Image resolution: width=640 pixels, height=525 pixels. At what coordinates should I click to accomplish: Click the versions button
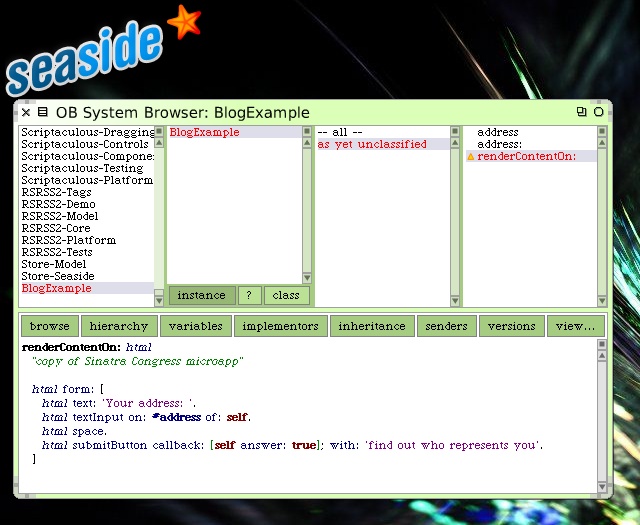click(512, 326)
